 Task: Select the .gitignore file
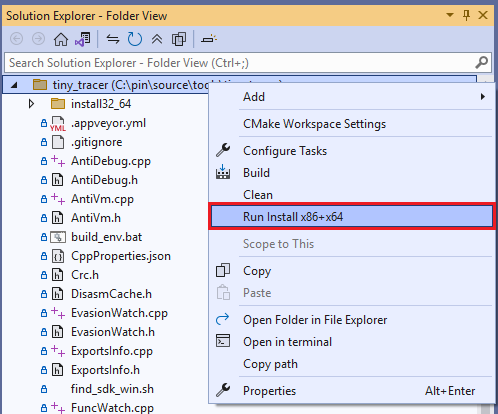pos(96,142)
